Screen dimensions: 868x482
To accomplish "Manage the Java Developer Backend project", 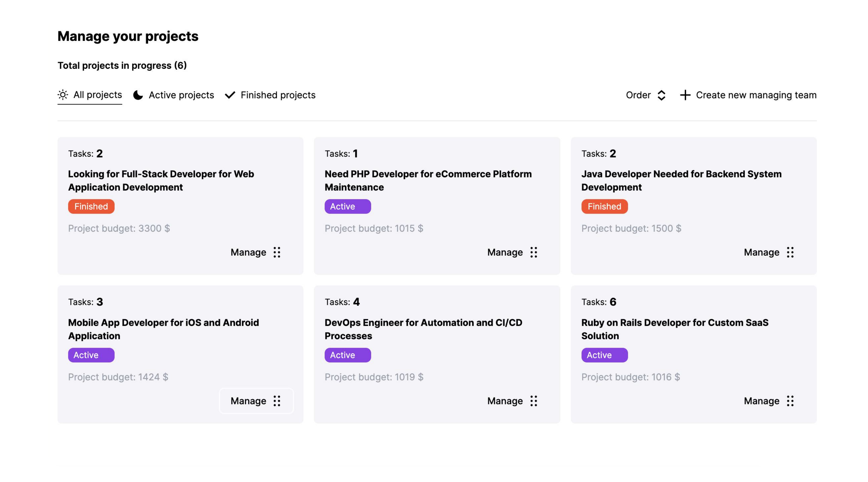I will click(x=769, y=252).
